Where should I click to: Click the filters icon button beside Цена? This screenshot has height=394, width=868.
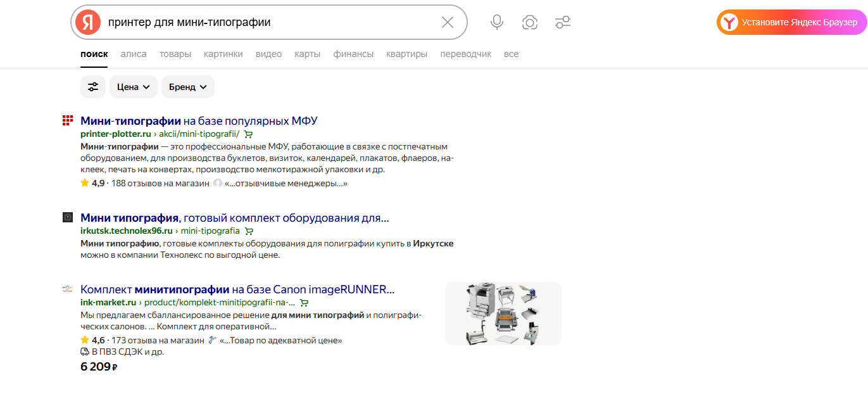point(93,87)
